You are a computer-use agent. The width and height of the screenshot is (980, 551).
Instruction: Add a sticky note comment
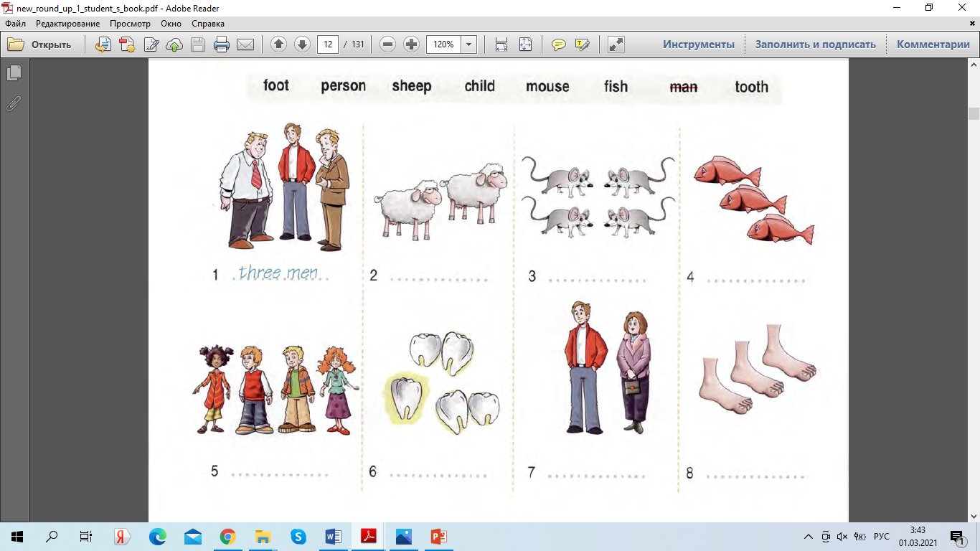[558, 44]
